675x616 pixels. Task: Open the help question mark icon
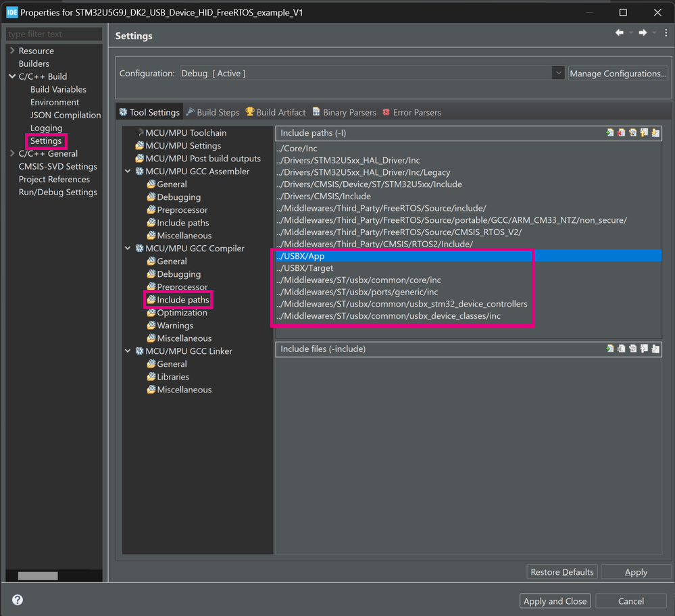[x=18, y=600]
